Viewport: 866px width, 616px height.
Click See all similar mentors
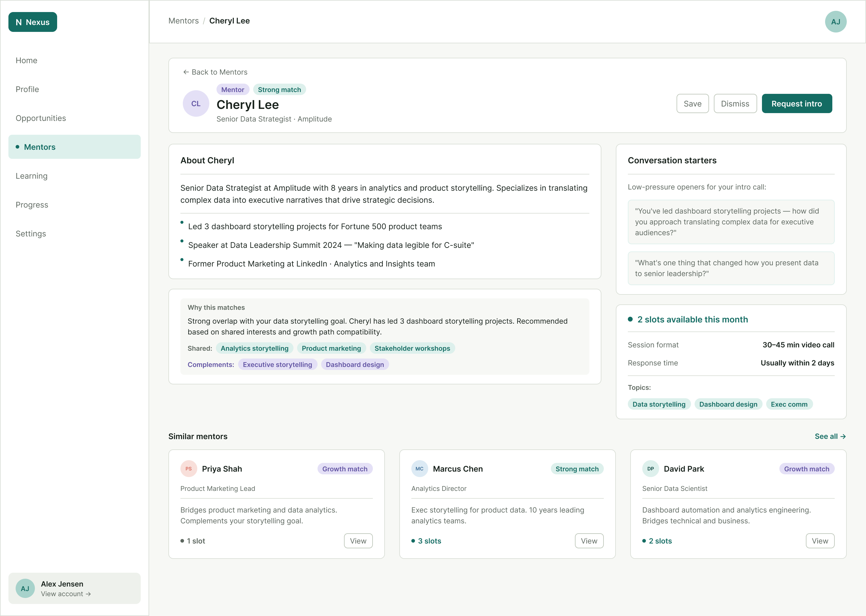tap(830, 436)
